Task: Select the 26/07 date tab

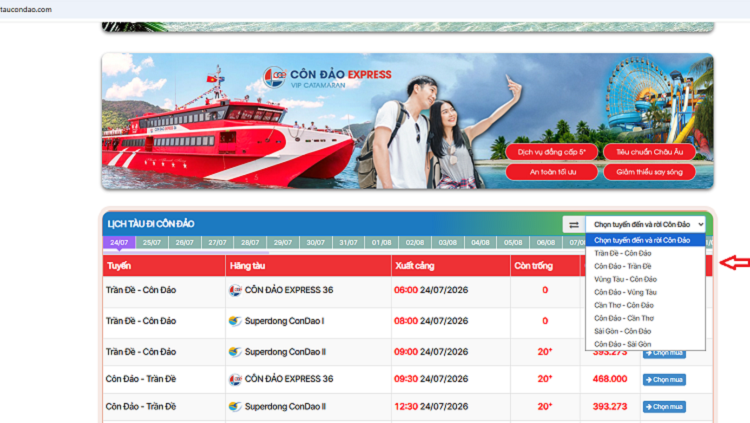Action: tap(185, 243)
